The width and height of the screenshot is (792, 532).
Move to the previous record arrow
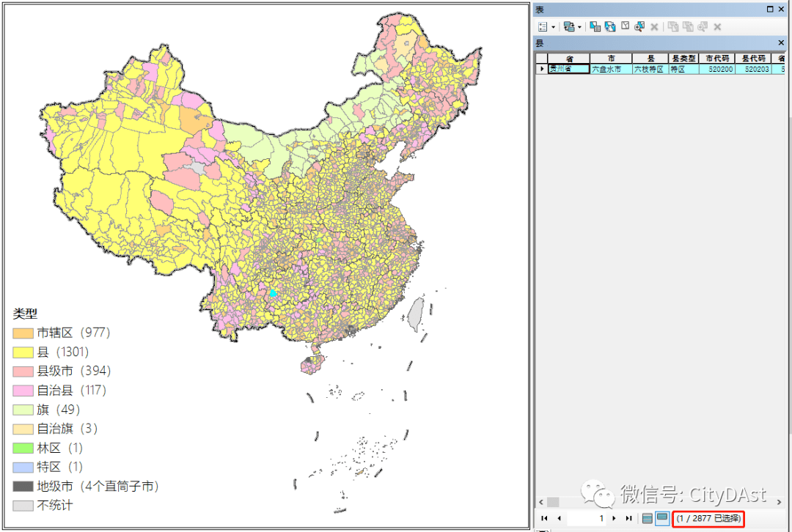[559, 518]
